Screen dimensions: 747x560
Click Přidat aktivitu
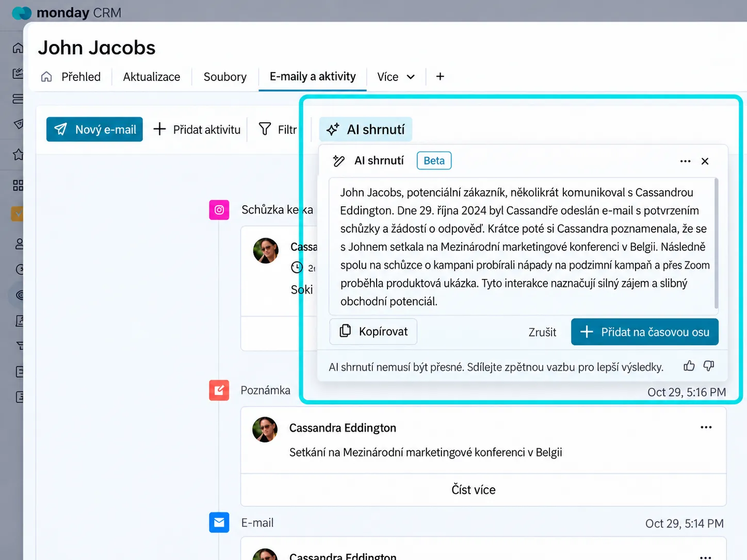pyautogui.click(x=197, y=129)
